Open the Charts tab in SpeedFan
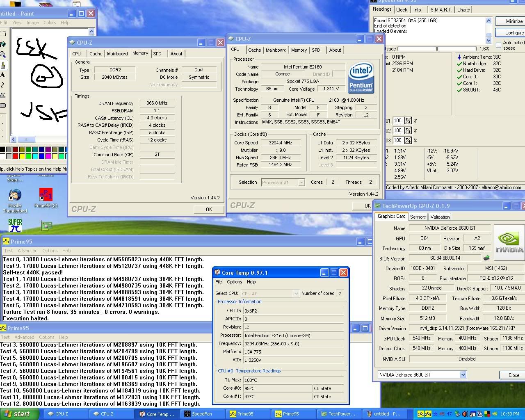The height and width of the screenshot is (420, 525). 463,10
